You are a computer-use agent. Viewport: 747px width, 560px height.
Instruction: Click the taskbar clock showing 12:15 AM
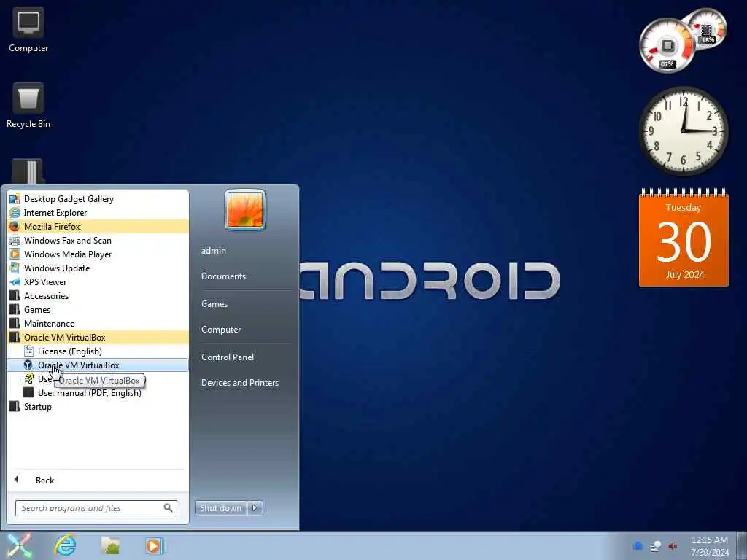[x=710, y=546]
